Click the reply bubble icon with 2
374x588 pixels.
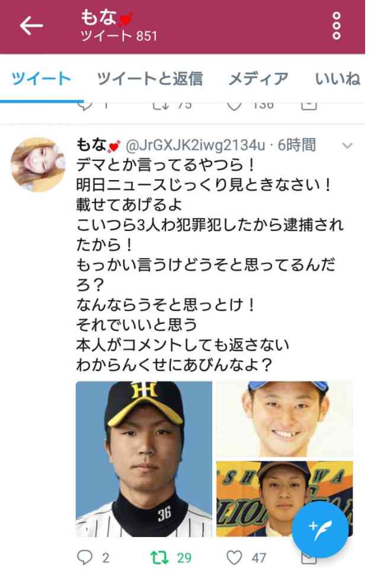85,557
